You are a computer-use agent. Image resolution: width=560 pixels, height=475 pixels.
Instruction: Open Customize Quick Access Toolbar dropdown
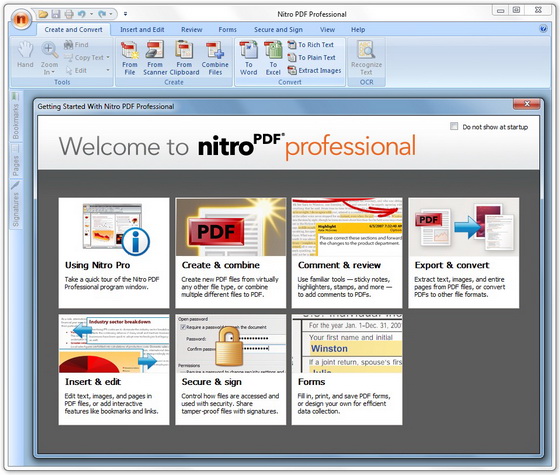tap(125, 14)
